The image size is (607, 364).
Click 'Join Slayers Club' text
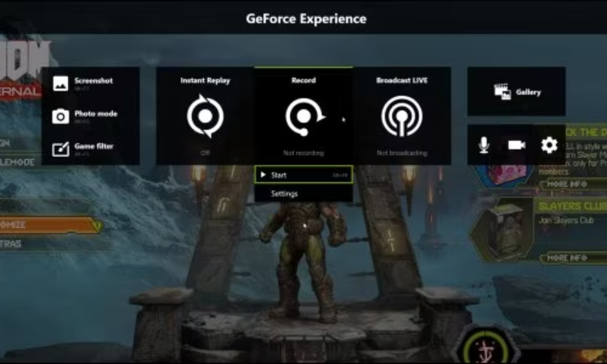(x=566, y=221)
